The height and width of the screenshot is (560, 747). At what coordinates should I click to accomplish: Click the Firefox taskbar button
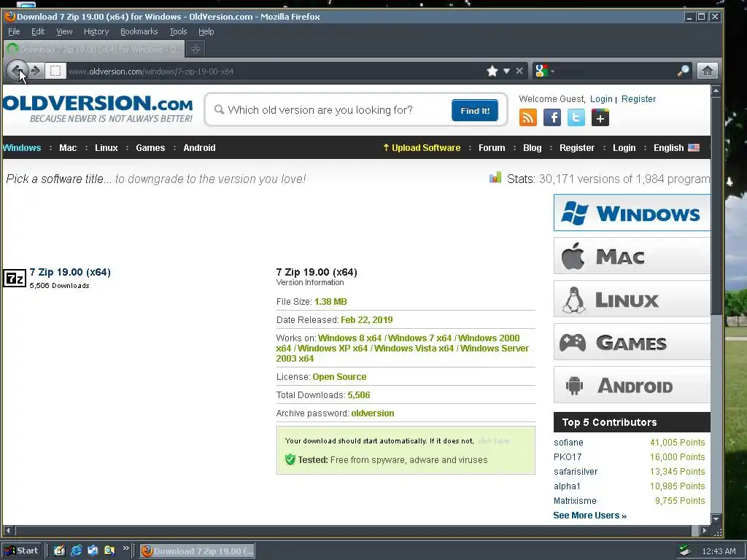(198, 551)
